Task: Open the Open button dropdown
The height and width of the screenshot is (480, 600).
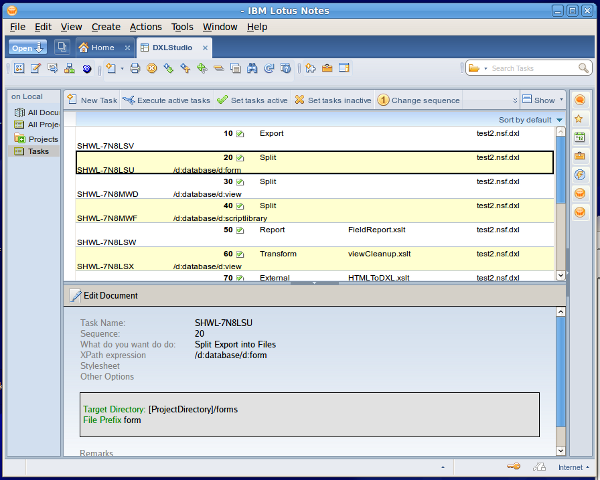Action: 28,47
